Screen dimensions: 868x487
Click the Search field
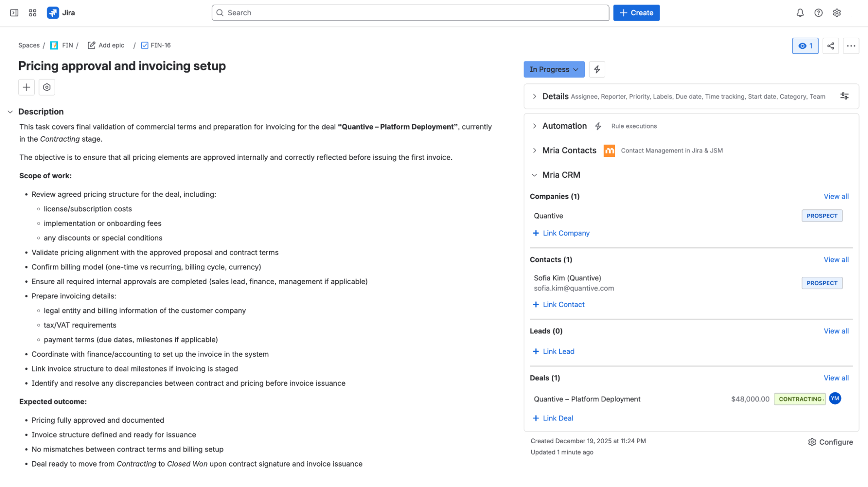[410, 13]
